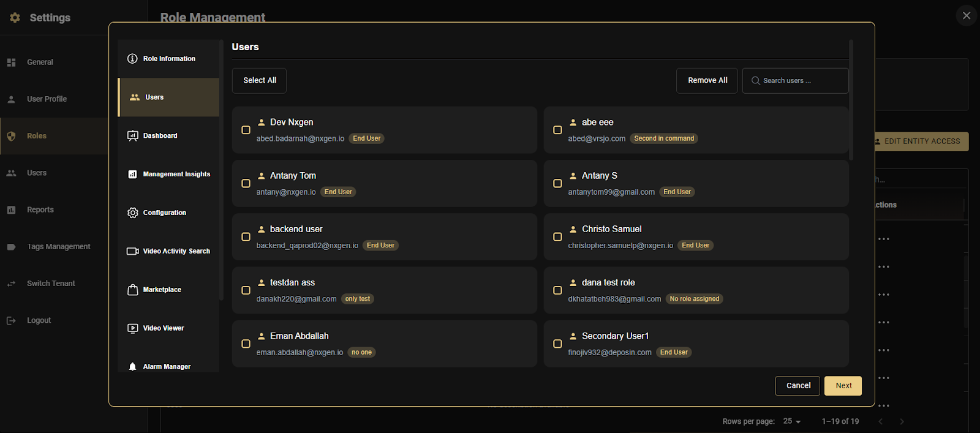This screenshot has height=433, width=980.
Task: Open the Marketplace bag icon
Action: point(132,290)
